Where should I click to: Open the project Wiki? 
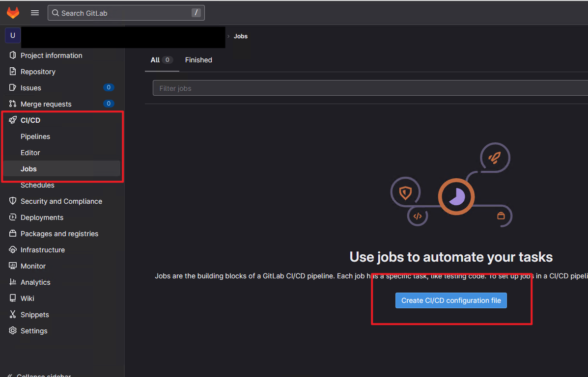pyautogui.click(x=28, y=298)
